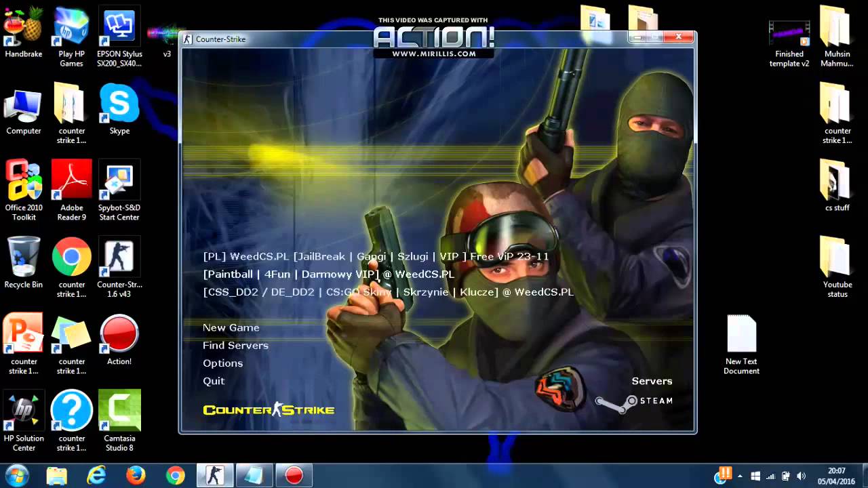The width and height of the screenshot is (868, 488).
Task: Join the WeedCS.PL JailBreak server
Action: tap(376, 256)
